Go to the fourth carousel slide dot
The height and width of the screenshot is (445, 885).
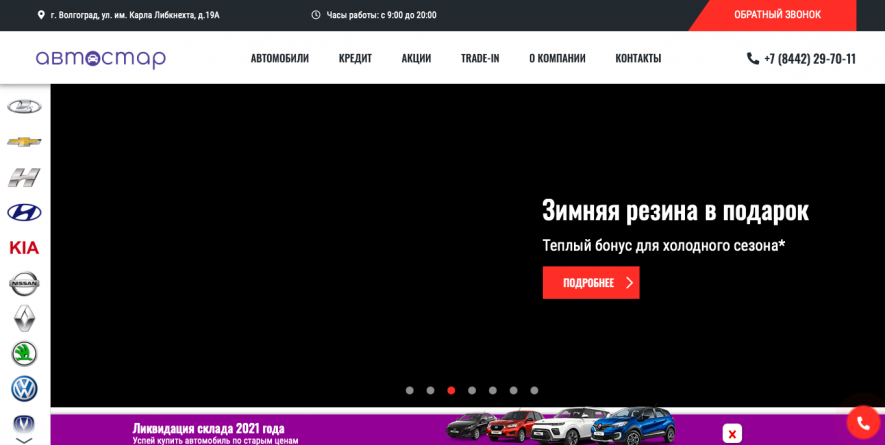coord(472,390)
